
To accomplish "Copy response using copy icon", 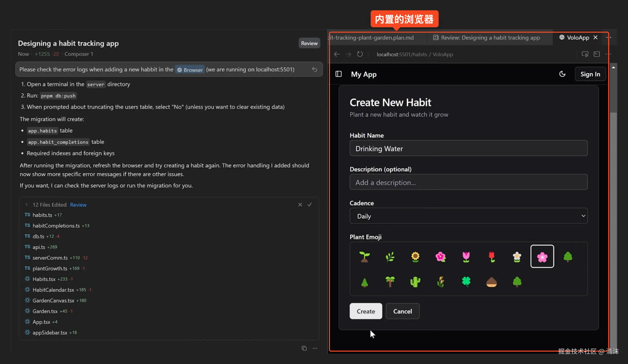I will click(x=304, y=348).
